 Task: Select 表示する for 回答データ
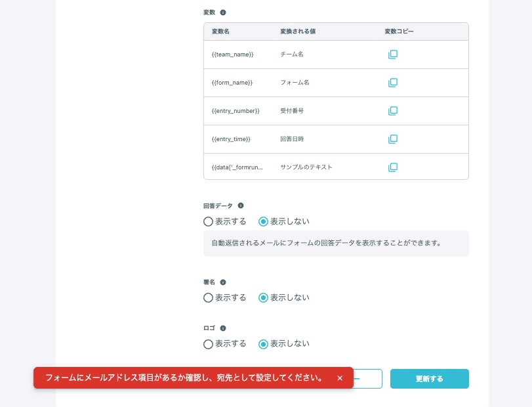[209, 222]
